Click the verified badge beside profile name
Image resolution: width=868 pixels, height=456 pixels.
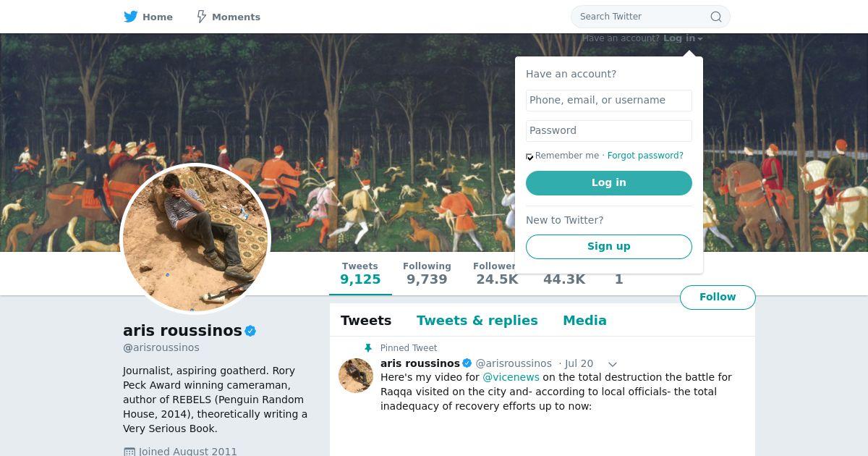click(x=251, y=331)
